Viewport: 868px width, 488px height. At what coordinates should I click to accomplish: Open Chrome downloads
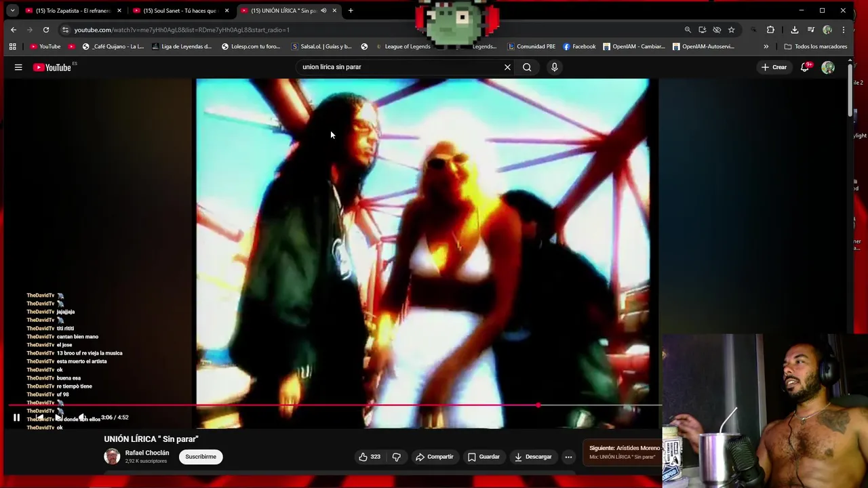[x=795, y=30]
